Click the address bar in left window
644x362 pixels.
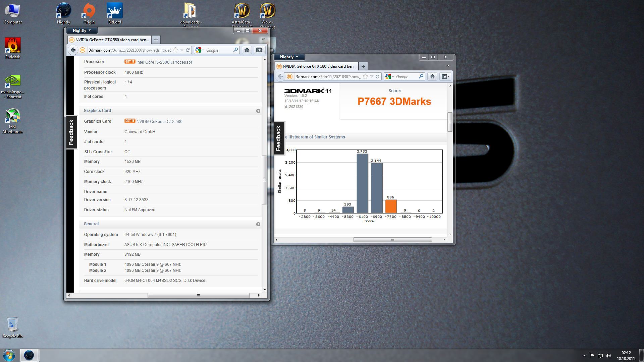[x=129, y=50]
